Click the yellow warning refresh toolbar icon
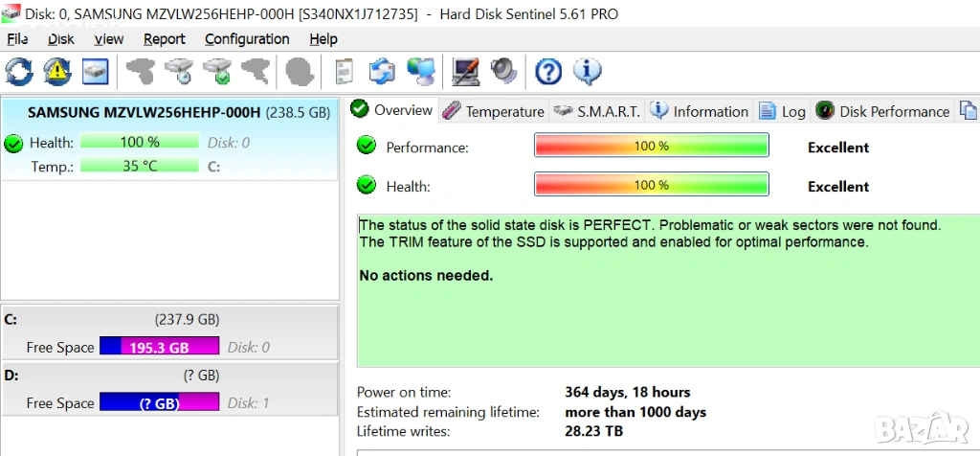Image resolution: width=980 pixels, height=456 pixels. tap(56, 71)
